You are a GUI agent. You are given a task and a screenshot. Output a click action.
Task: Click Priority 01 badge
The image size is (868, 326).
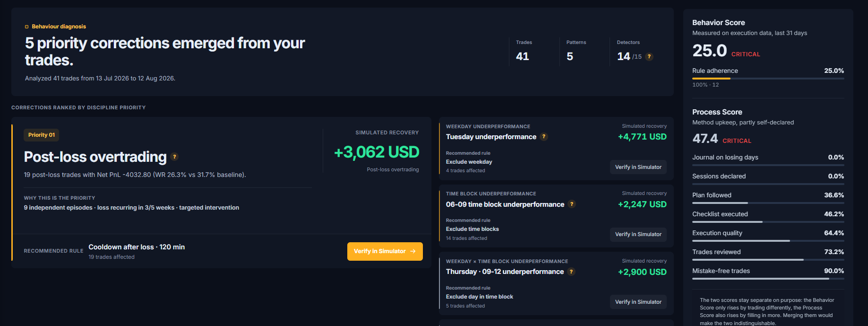pyautogui.click(x=42, y=135)
